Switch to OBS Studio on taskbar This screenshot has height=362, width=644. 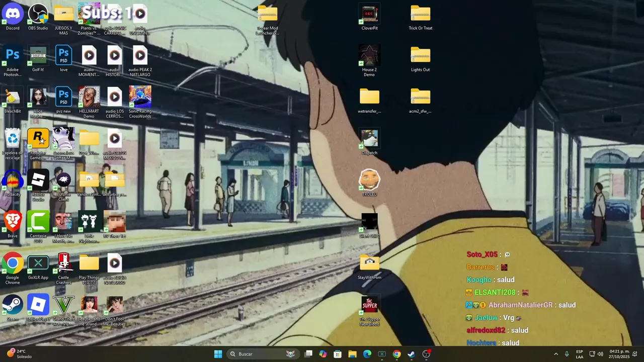[x=426, y=354]
